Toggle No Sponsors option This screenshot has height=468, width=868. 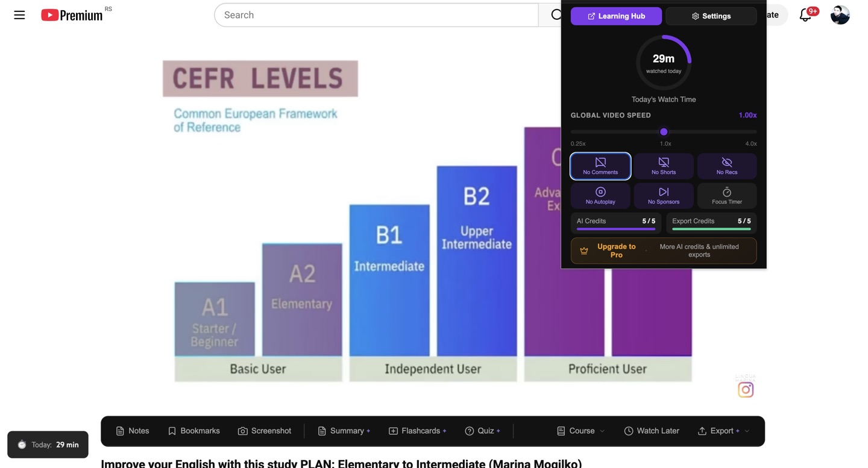click(664, 196)
